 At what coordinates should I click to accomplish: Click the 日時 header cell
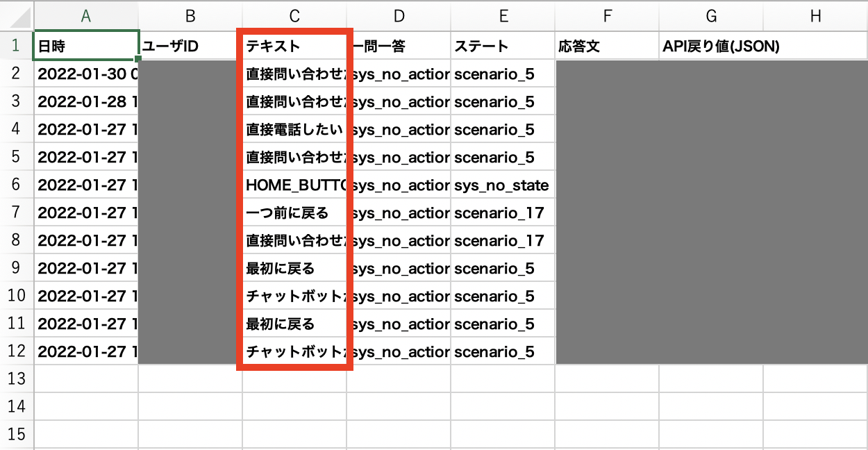pos(86,46)
